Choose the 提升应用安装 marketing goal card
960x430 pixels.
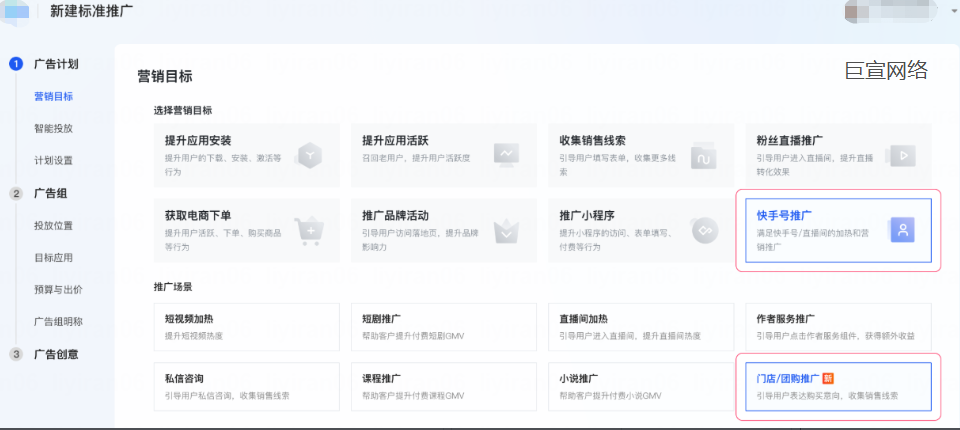point(247,155)
